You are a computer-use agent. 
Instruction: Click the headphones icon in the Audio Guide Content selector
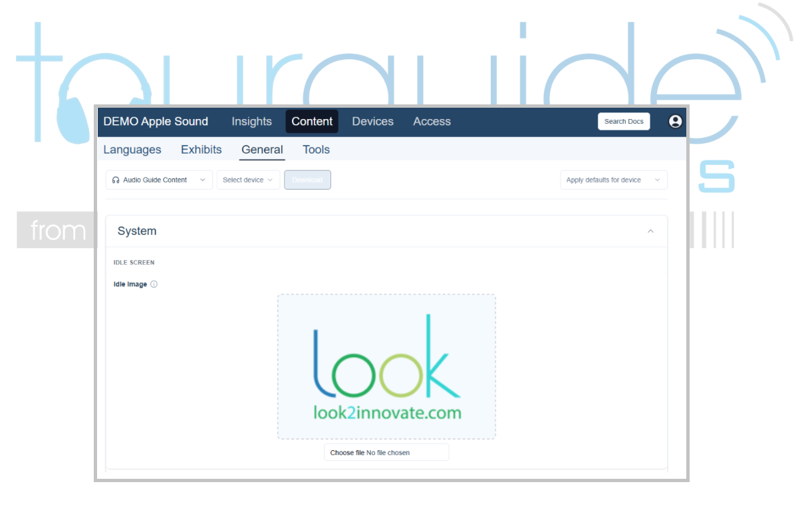coord(116,180)
